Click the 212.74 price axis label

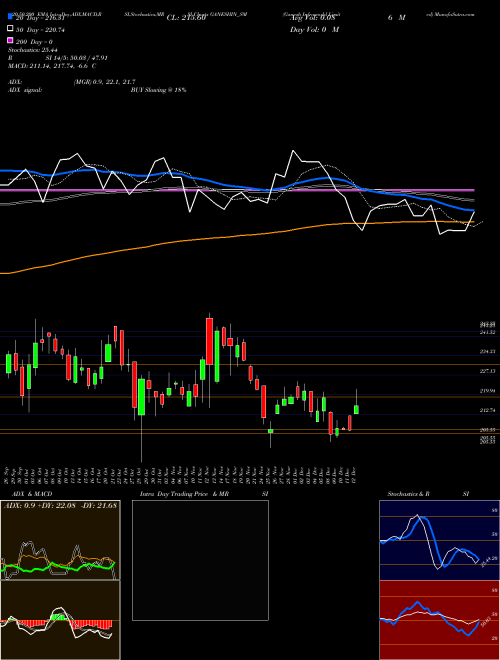point(487,410)
